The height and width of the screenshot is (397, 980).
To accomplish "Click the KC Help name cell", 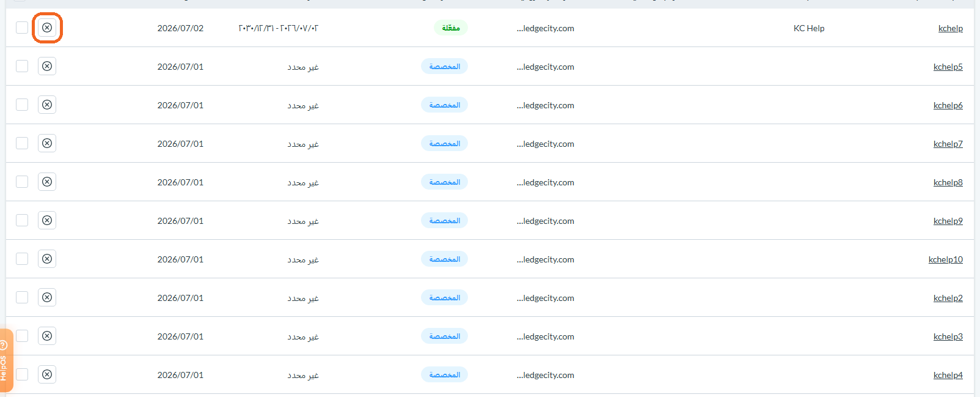I will coord(809,28).
